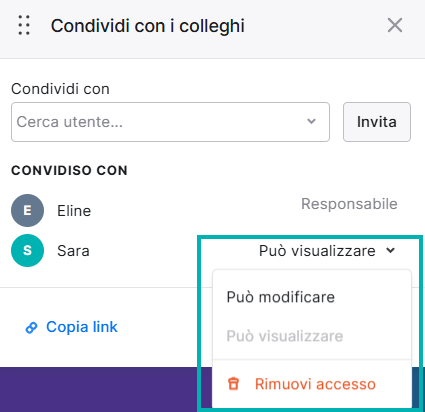Viewport: 425px width, 412px height.
Task: Close the Condividi con i colleghi dialog
Action: tap(395, 25)
